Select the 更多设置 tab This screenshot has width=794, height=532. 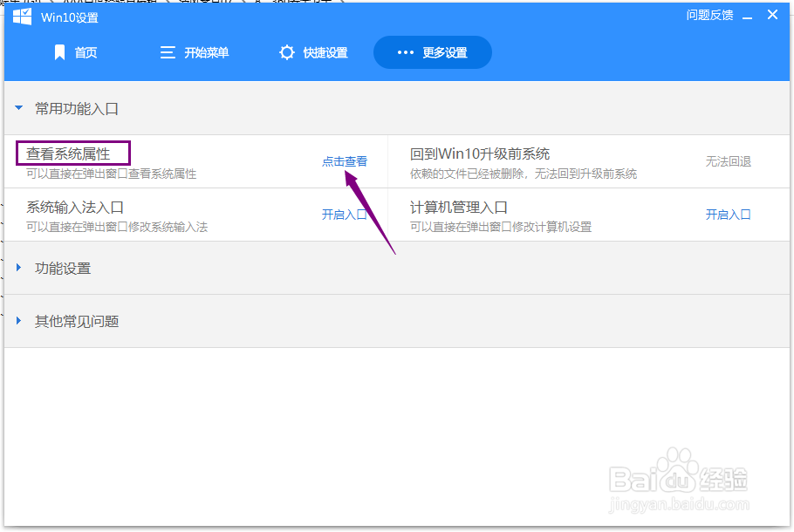click(x=433, y=52)
